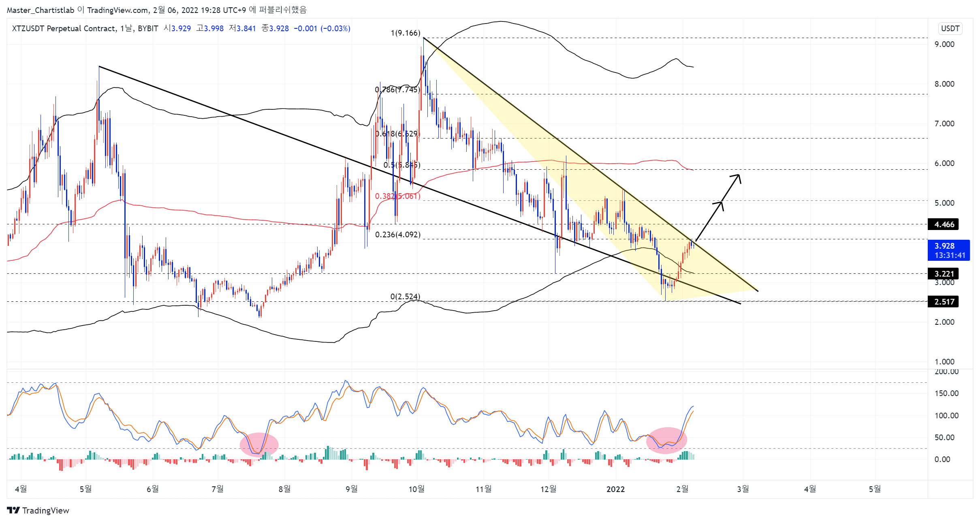Click the 4.466 price level label

[944, 224]
